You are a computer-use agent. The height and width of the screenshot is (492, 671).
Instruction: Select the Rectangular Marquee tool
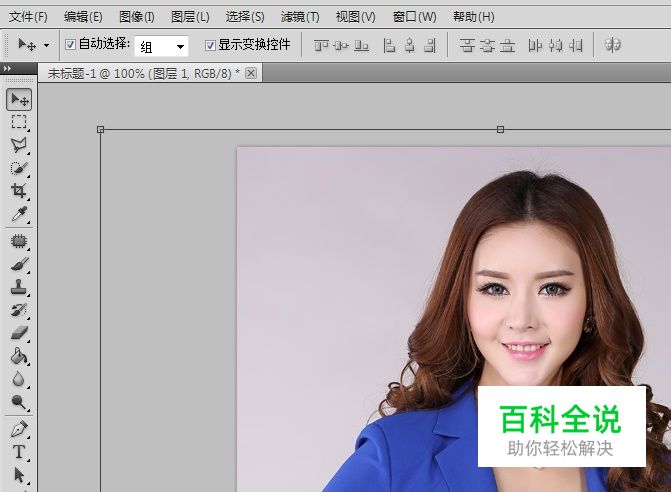tap(19, 122)
